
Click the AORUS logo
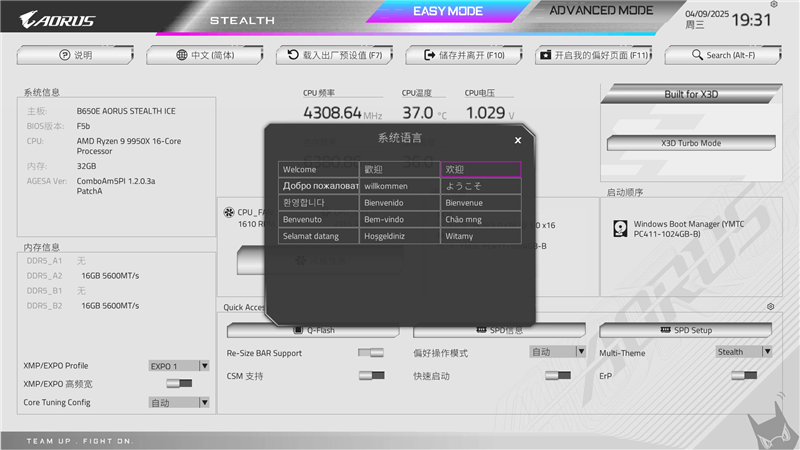pos(57,19)
